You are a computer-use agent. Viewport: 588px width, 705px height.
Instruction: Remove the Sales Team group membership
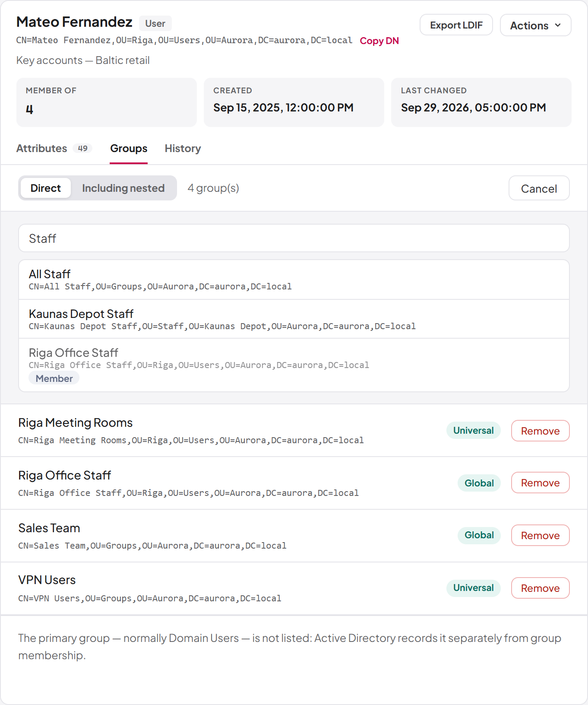[x=540, y=535]
